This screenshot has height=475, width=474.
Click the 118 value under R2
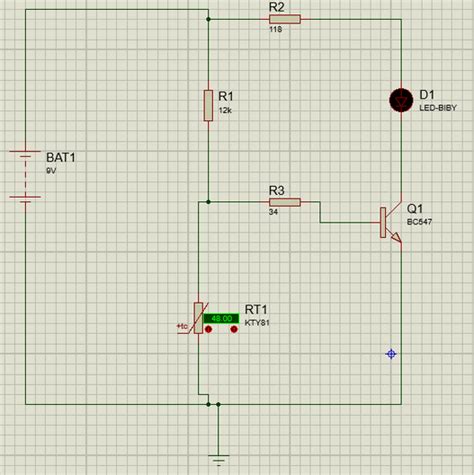coord(275,29)
